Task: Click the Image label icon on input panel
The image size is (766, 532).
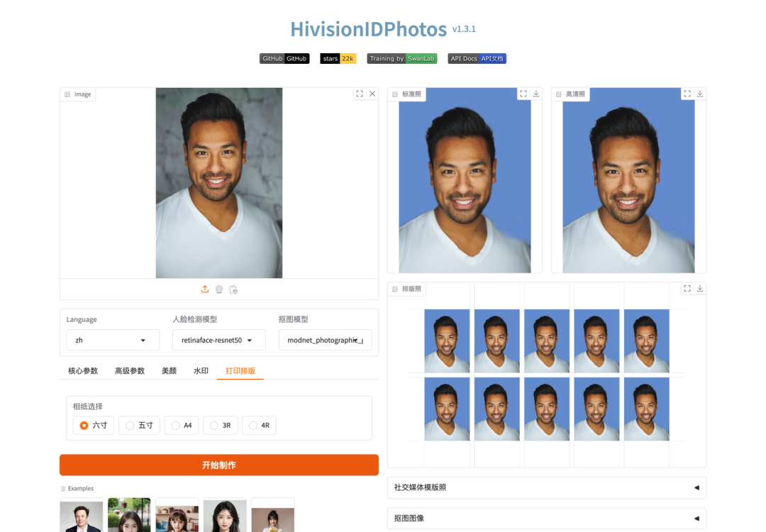Action: 67,94
